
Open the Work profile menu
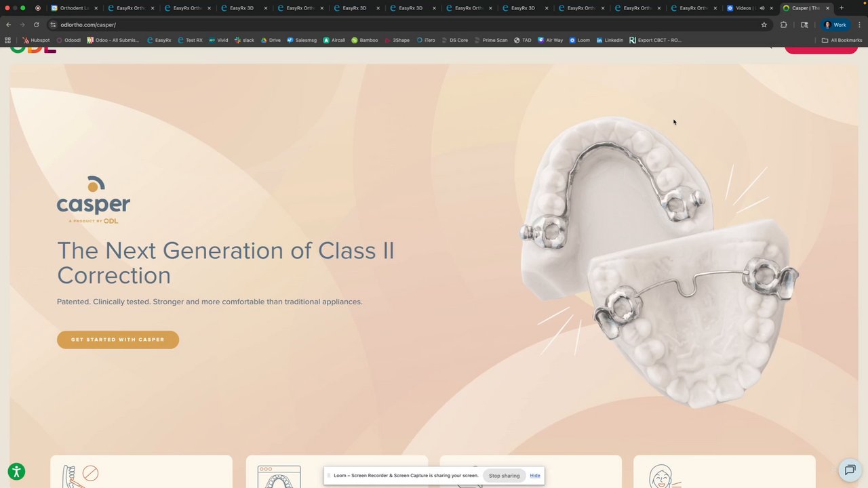tap(836, 24)
